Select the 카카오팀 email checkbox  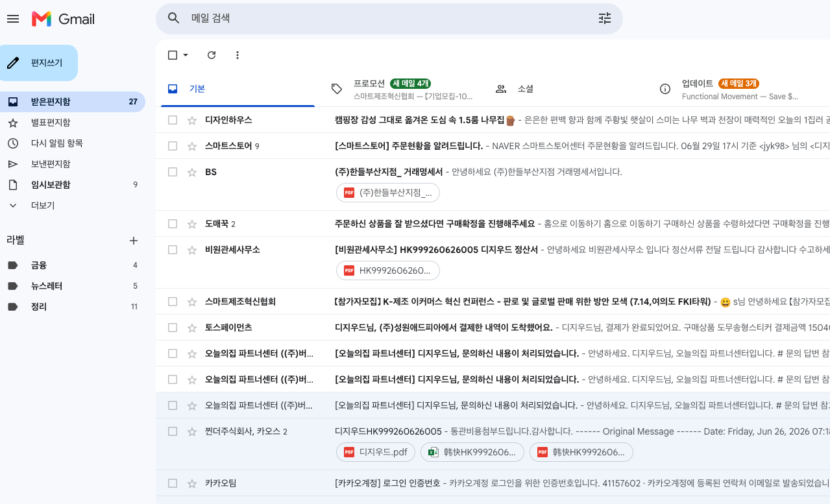coord(173,483)
